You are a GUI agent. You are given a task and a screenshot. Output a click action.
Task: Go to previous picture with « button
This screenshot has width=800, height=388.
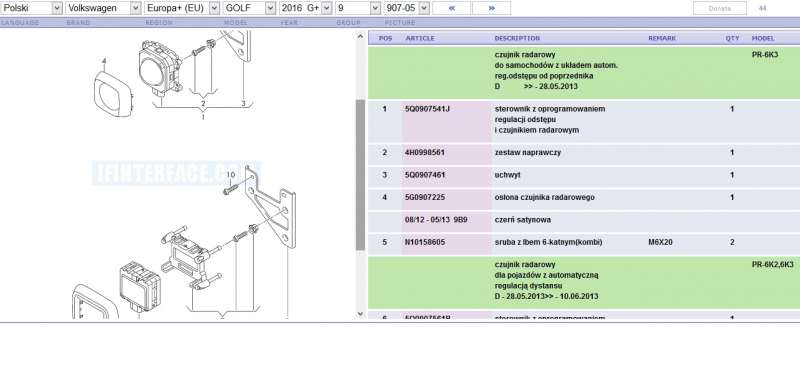click(452, 8)
